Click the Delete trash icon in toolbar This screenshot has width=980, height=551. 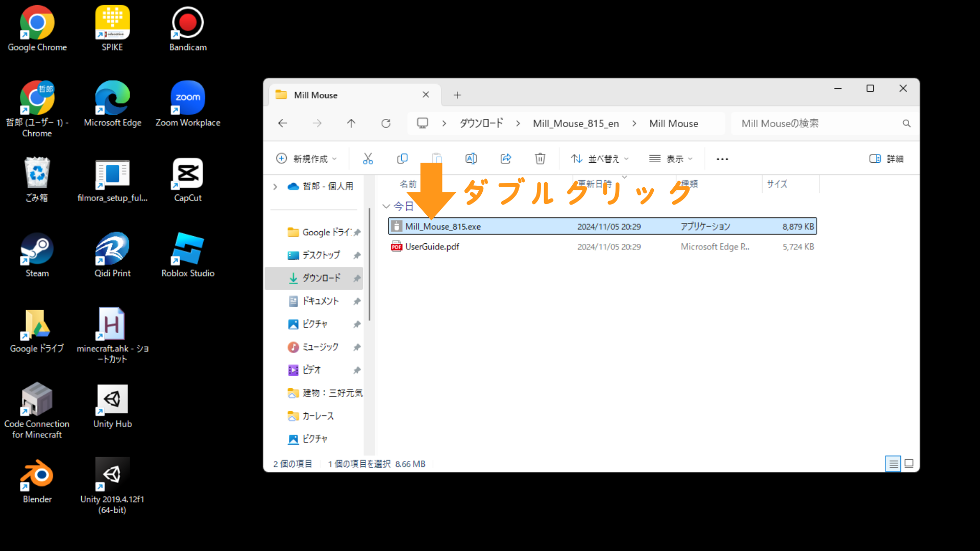(540, 159)
